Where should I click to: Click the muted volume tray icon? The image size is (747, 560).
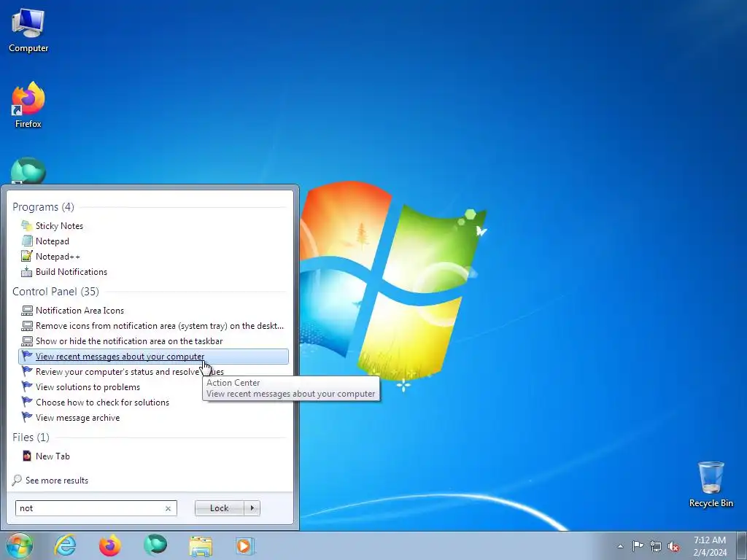(673, 546)
